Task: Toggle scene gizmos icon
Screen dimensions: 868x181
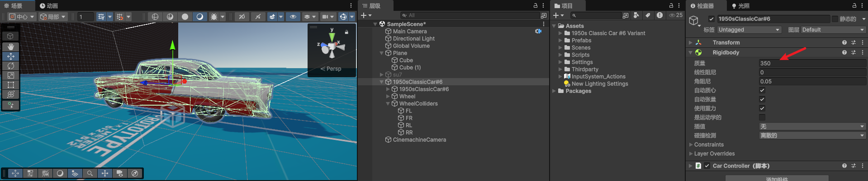Action: 343,17
